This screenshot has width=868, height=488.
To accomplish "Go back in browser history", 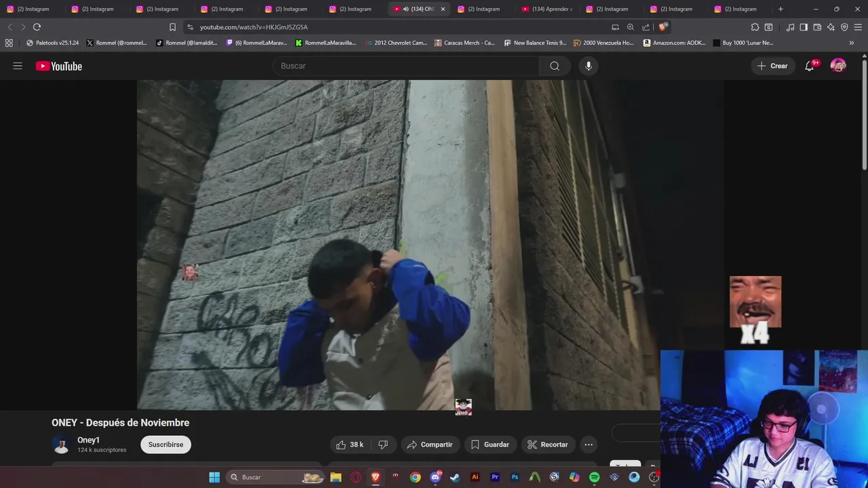I will (x=9, y=27).
